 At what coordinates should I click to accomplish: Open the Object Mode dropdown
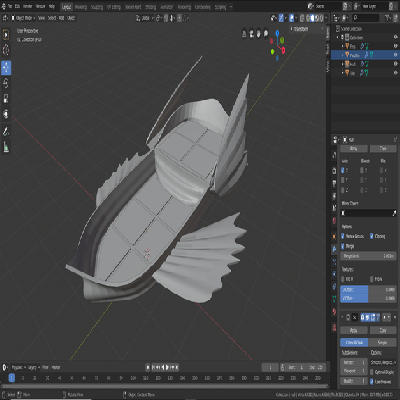click(x=23, y=18)
